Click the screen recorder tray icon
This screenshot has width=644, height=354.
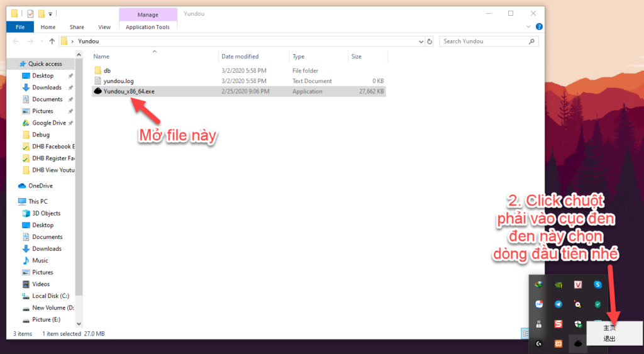click(x=578, y=304)
